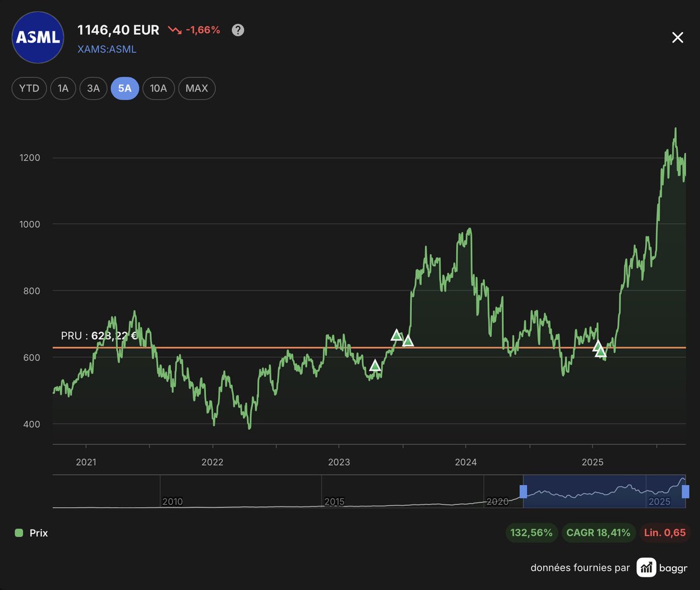Viewport: 700px width, 590px height.
Task: Select the 3A range tab
Action: [93, 89]
